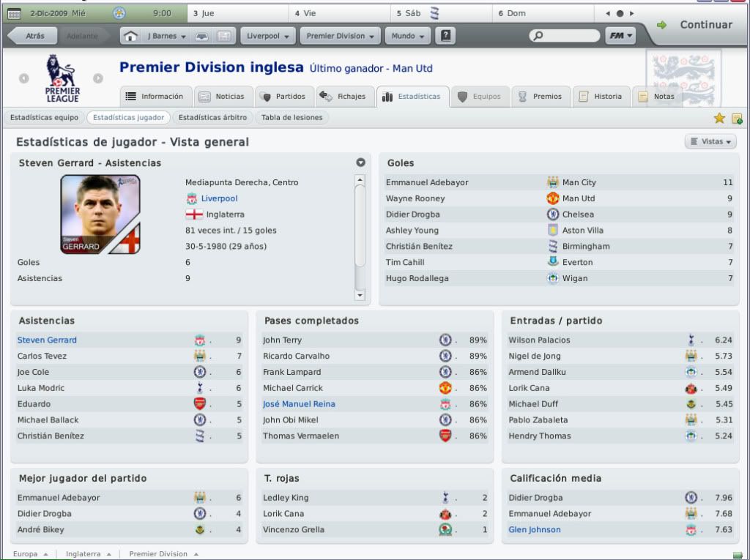
Task: Open the Historia tab
Action: point(601,97)
